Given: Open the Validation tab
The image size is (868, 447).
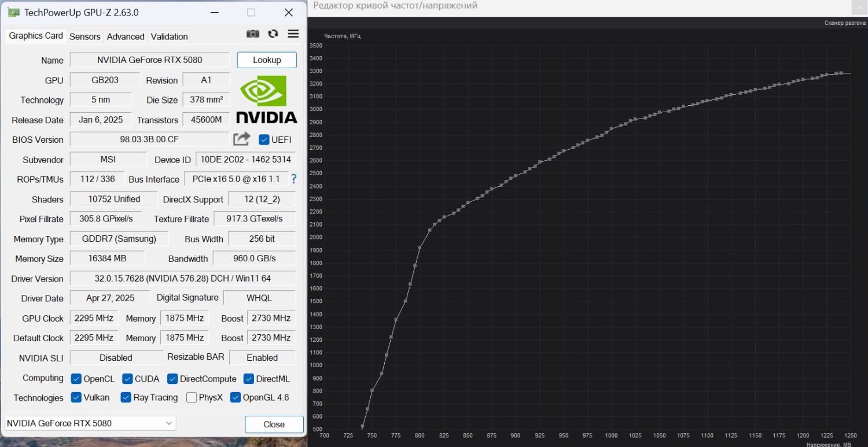Looking at the screenshot, I should click(x=169, y=36).
